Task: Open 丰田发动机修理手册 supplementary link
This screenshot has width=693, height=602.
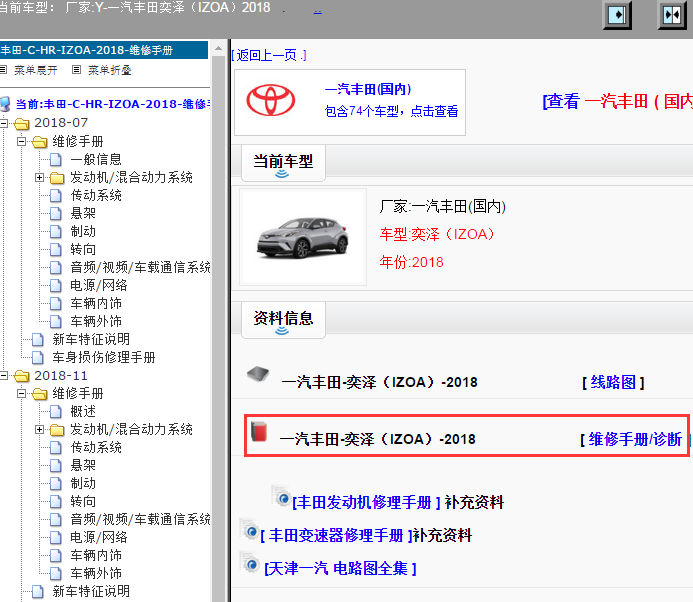Action: [366, 503]
